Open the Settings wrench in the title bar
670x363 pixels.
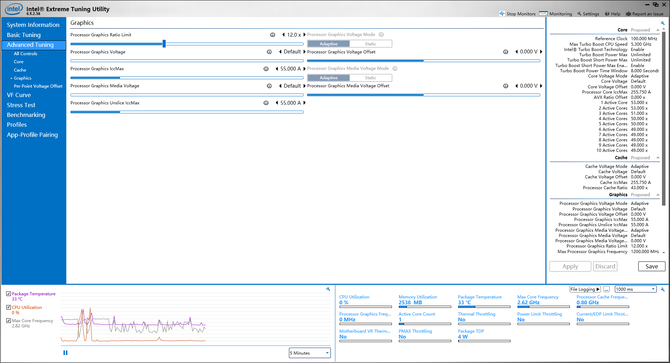579,14
